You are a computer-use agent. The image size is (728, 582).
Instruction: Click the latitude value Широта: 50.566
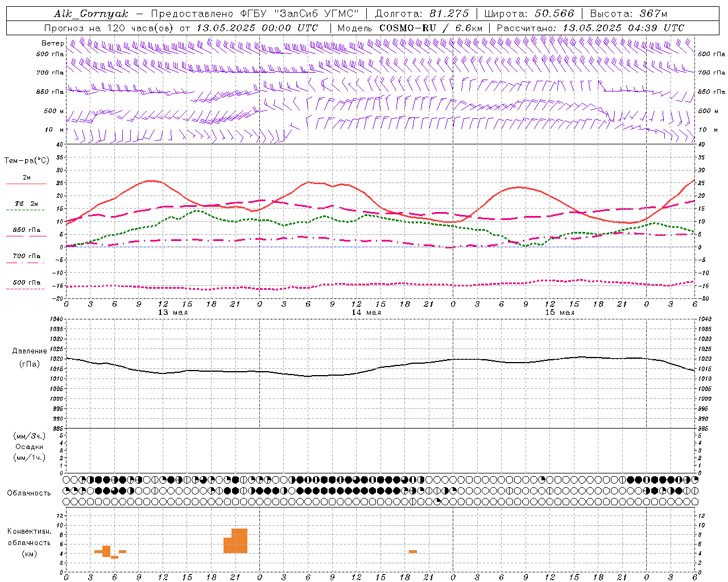(529, 14)
